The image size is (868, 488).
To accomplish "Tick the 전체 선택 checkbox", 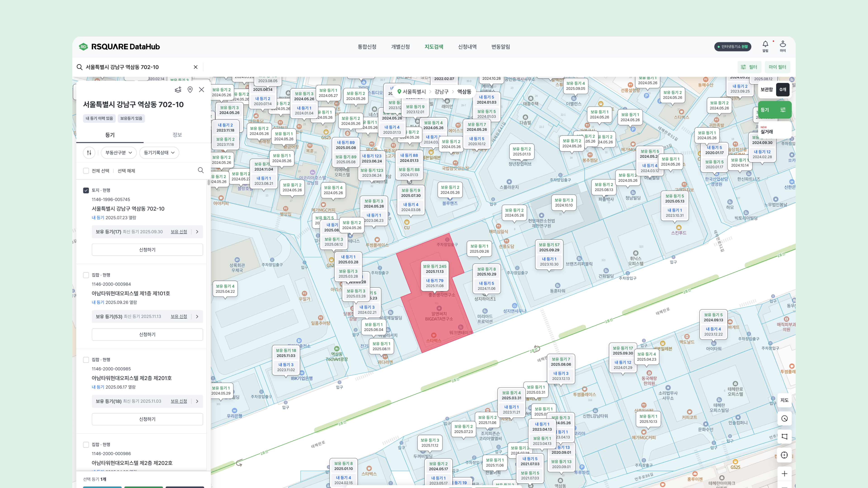I will click(x=86, y=171).
